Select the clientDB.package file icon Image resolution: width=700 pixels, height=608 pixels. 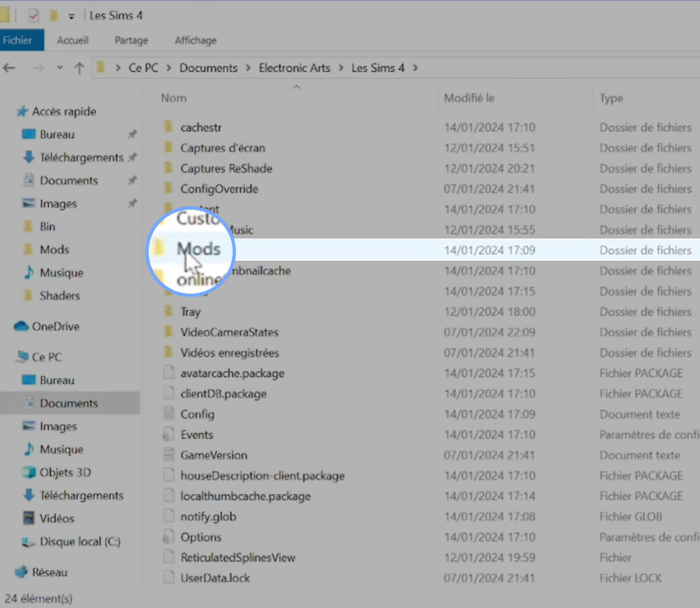(x=168, y=393)
